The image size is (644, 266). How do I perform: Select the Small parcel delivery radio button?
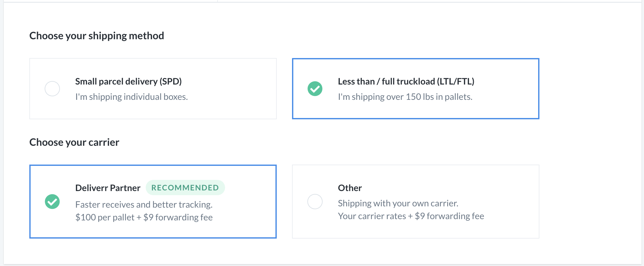[52, 89]
